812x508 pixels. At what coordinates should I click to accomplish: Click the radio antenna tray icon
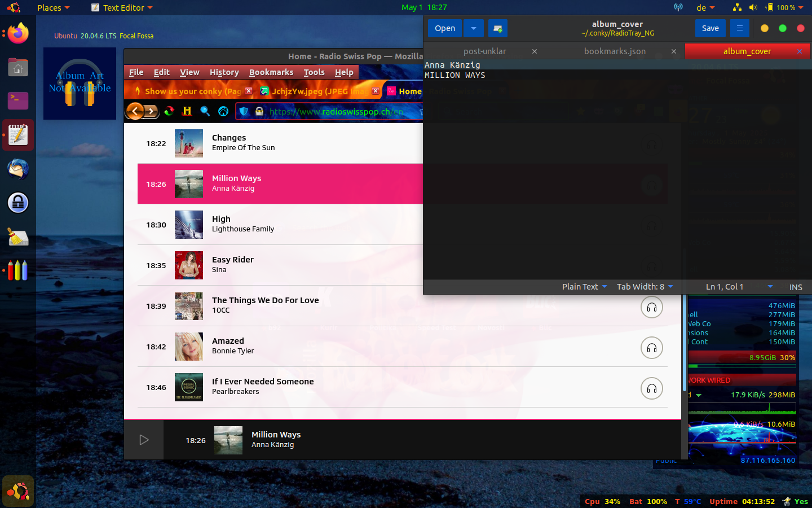click(x=678, y=8)
